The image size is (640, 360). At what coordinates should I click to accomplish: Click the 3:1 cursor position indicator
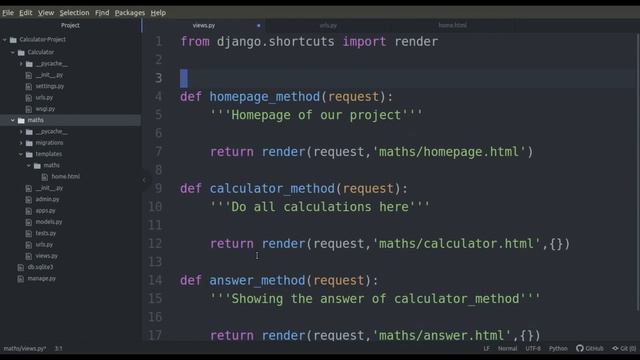[x=58, y=349]
